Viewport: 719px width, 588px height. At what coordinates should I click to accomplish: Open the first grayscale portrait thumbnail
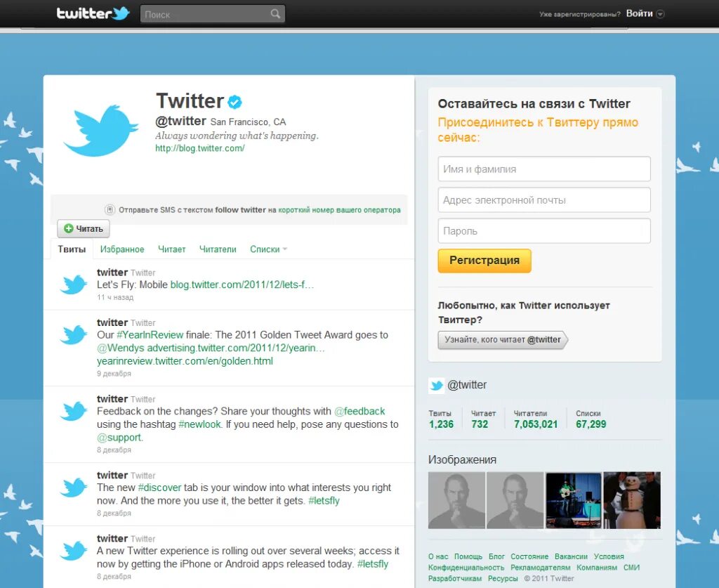(456, 500)
